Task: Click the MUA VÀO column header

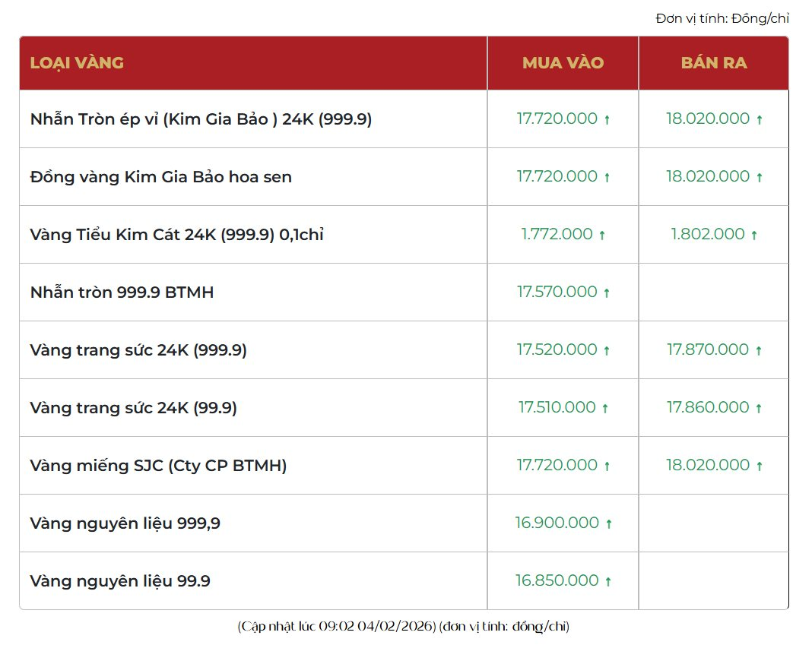Action: [563, 63]
